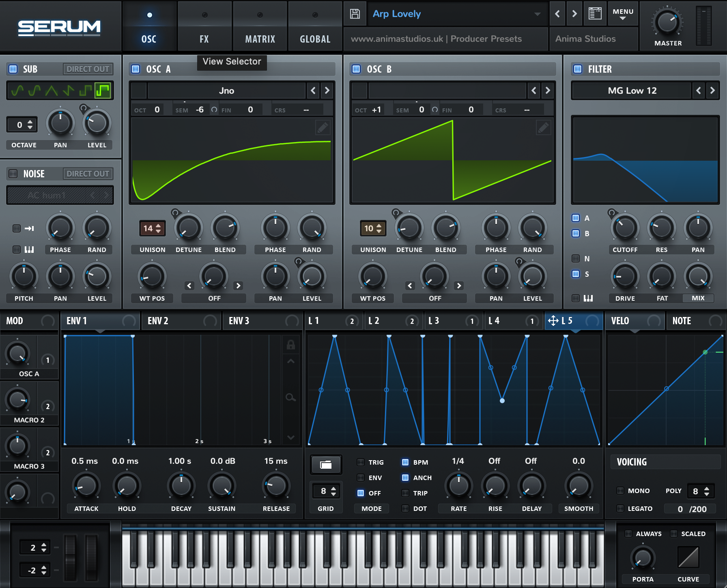Click the portamento curve shape box

[688, 557]
